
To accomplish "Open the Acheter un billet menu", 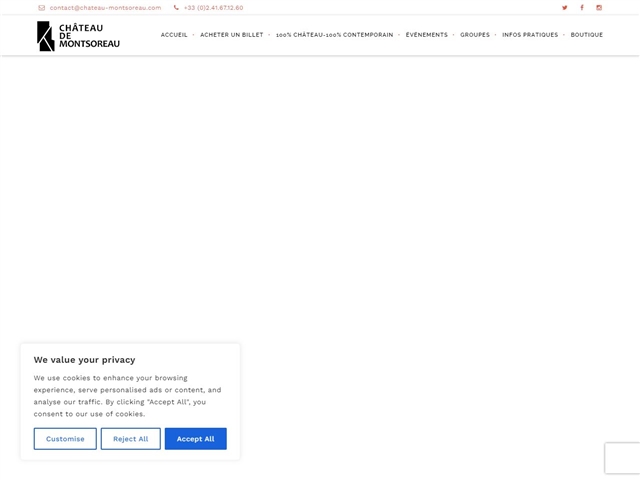I will coord(231,35).
